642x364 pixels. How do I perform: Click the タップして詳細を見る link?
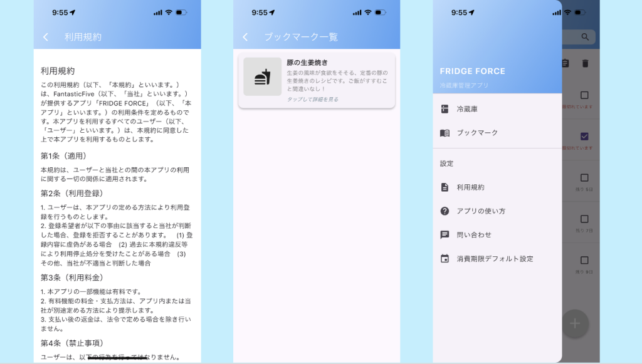[x=312, y=100]
